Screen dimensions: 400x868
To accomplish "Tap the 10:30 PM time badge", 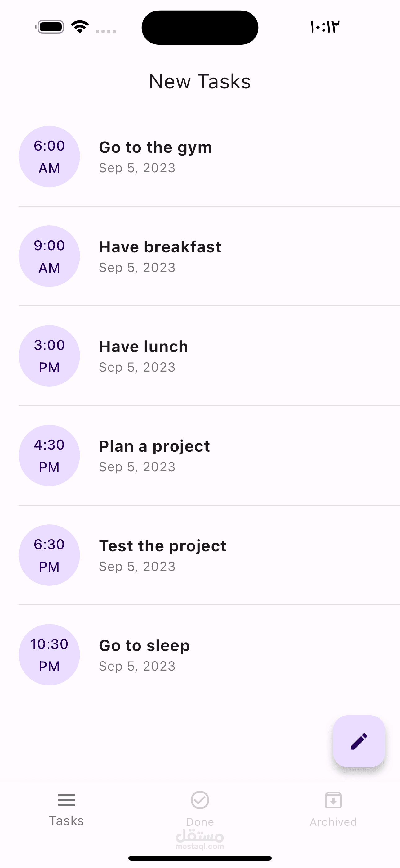I will click(x=49, y=655).
